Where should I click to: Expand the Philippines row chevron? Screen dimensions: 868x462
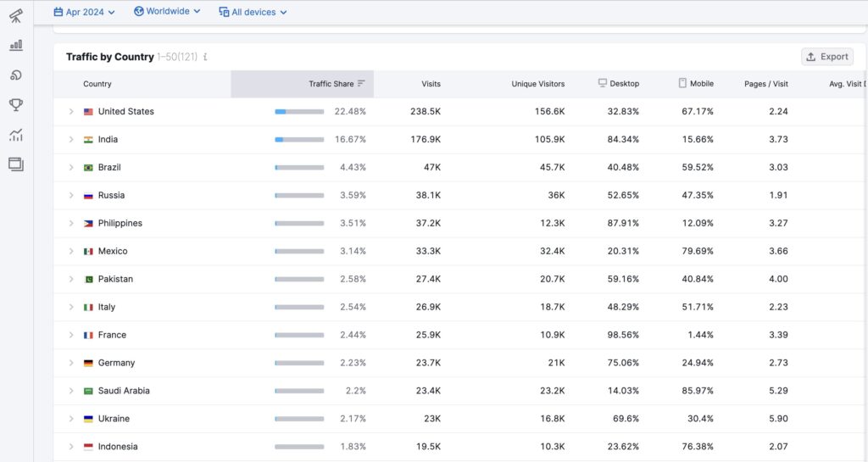71,224
